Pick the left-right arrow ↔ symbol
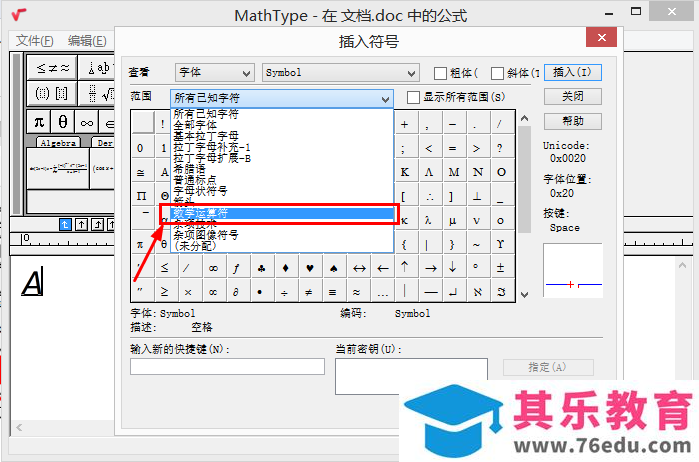Image resolution: width=699 pixels, height=462 pixels. point(359,268)
